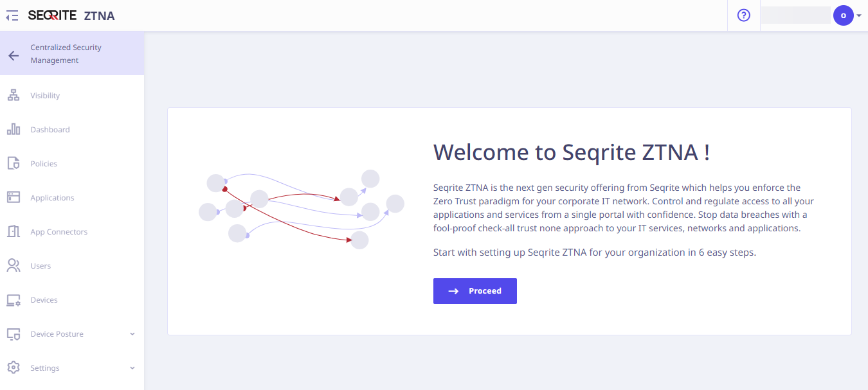Select the Policies shield document icon
Screen dimensions: 868x390
(14, 164)
